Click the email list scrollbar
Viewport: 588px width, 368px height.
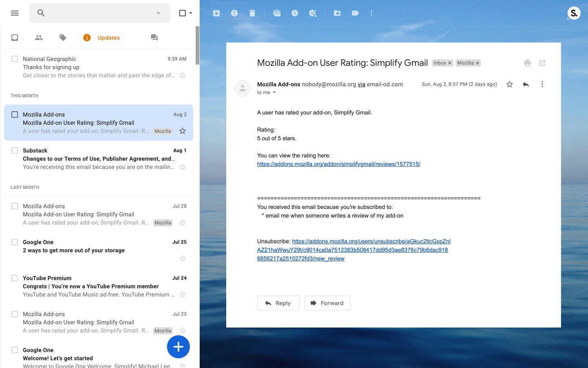(x=197, y=45)
